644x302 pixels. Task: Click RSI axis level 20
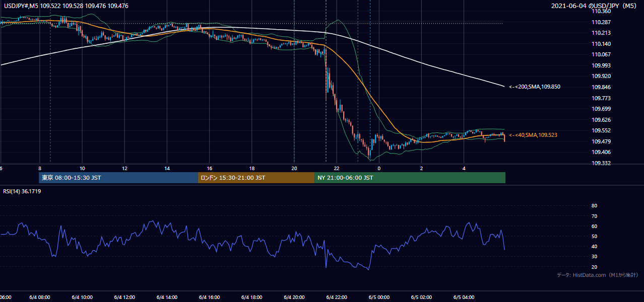[x=594, y=267]
